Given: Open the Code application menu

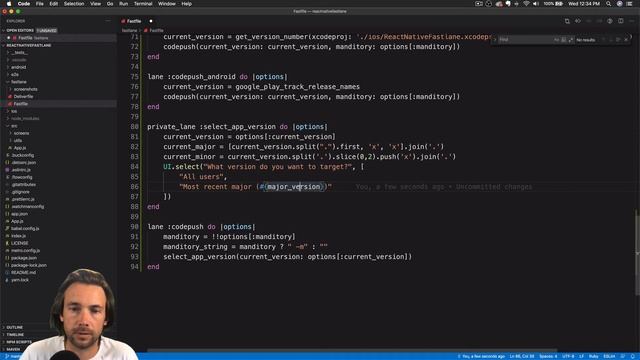Looking at the screenshot, I should [x=24, y=4].
